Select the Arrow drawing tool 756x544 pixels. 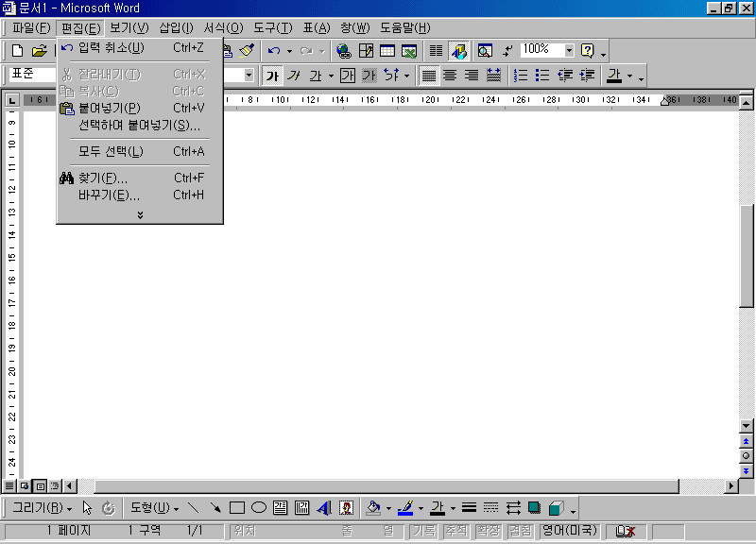coord(215,508)
